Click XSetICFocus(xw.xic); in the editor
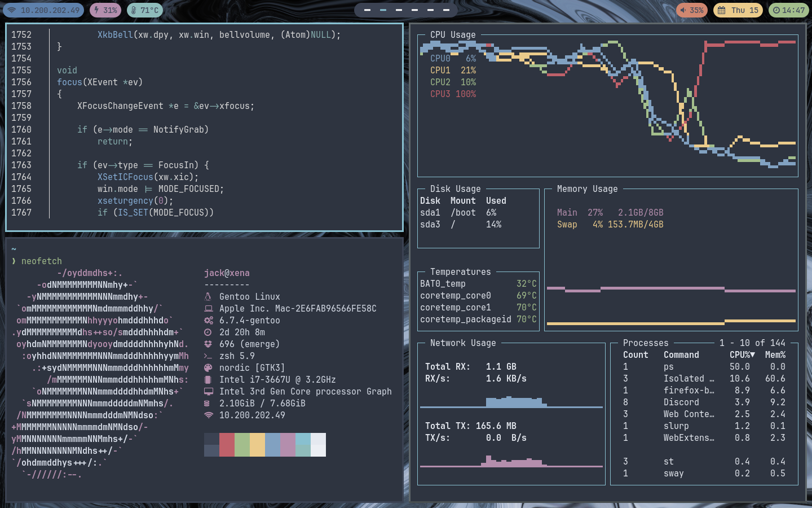Image resolution: width=812 pixels, height=508 pixels. 148,177
